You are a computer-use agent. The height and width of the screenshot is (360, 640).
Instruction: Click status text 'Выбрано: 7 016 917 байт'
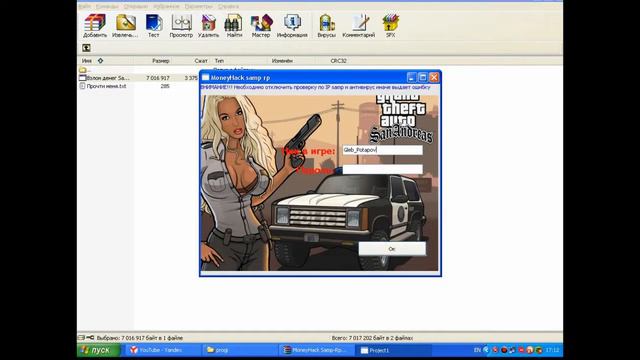click(x=140, y=338)
